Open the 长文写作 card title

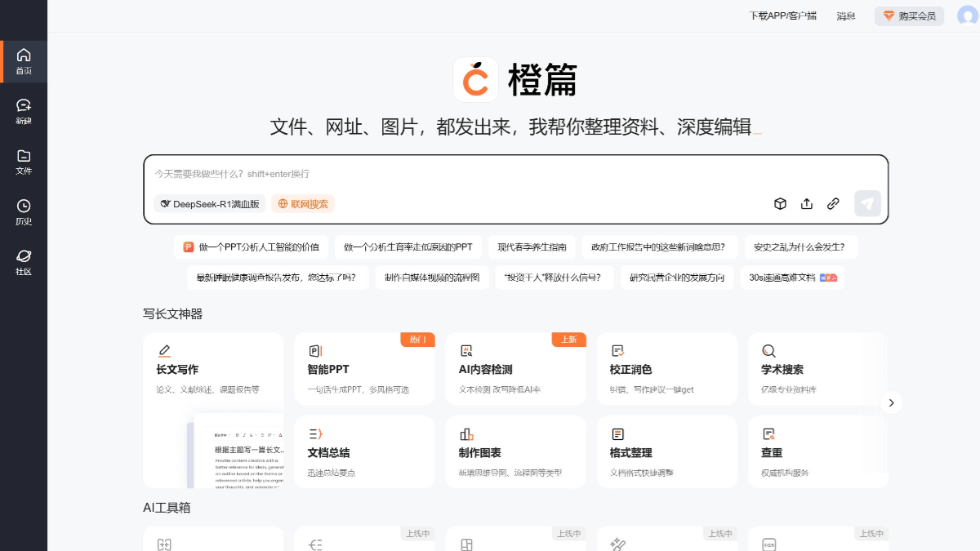click(177, 370)
